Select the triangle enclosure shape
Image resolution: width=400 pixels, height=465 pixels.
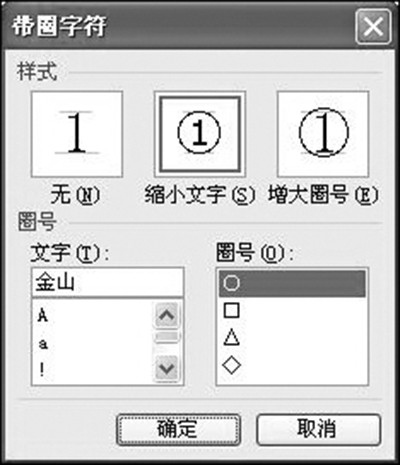point(292,337)
